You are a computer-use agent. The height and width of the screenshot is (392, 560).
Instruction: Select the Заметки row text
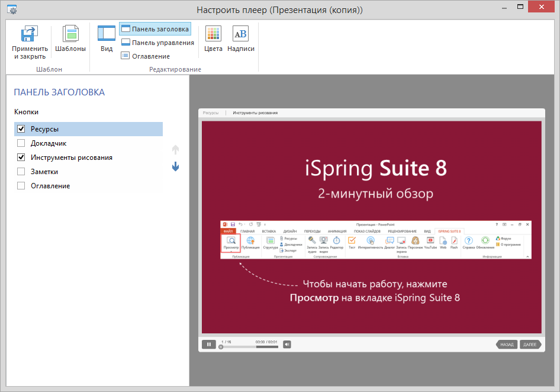pyautogui.click(x=44, y=172)
